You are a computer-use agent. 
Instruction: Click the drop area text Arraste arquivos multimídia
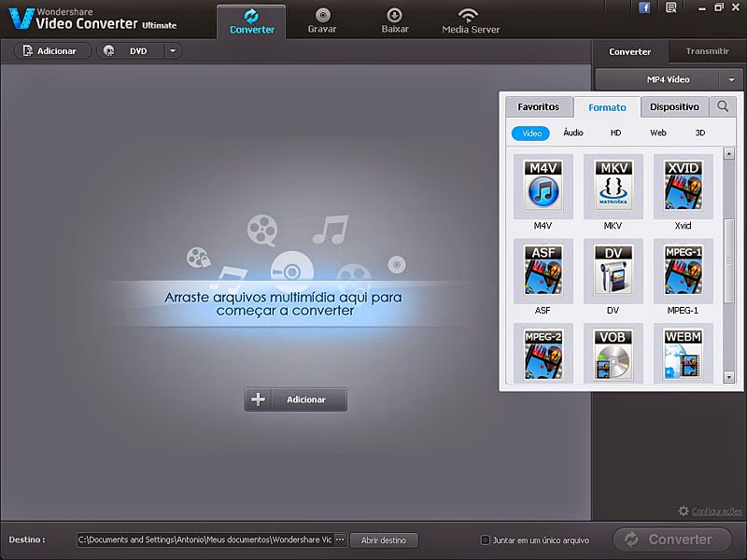point(284,304)
